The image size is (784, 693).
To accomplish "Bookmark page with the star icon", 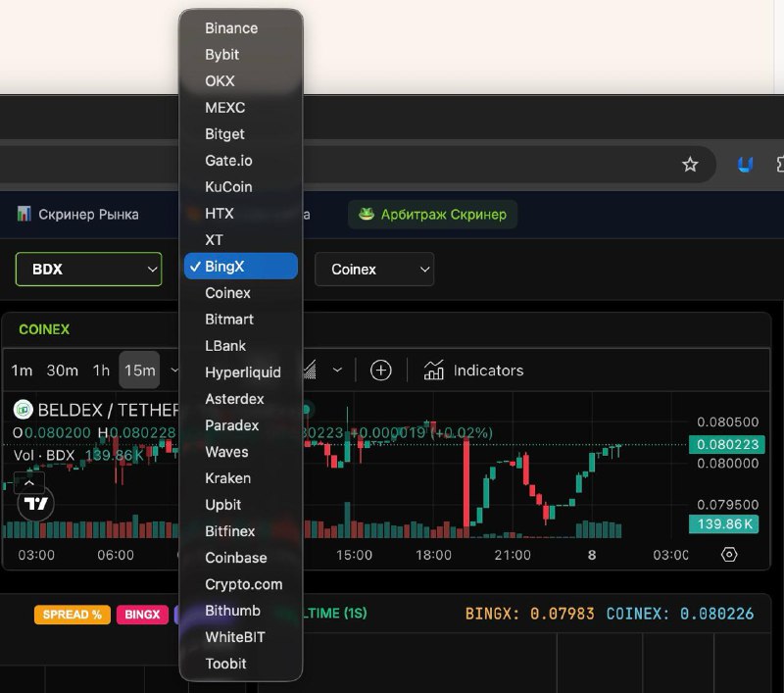I will pyautogui.click(x=690, y=164).
